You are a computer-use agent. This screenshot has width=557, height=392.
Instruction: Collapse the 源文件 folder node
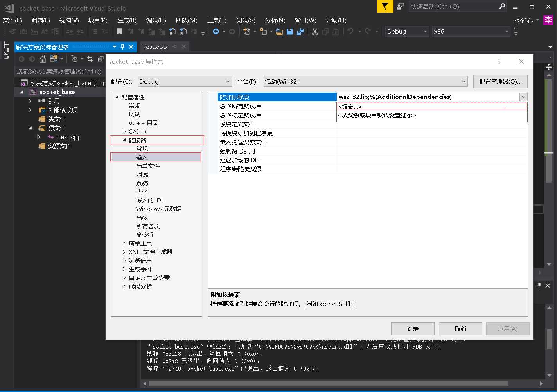click(30, 128)
